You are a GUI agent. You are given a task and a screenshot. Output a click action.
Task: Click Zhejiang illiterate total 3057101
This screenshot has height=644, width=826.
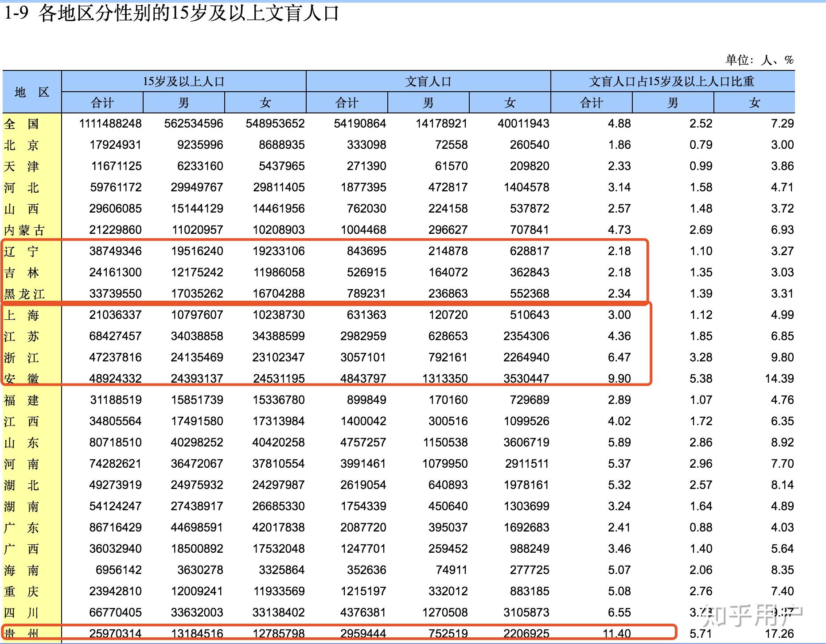(363, 357)
